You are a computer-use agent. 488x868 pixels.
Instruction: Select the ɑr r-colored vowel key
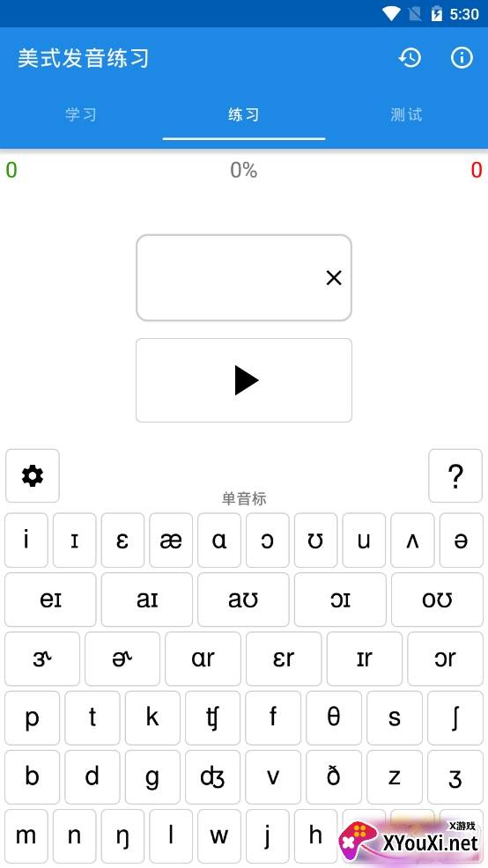pyautogui.click(x=203, y=658)
